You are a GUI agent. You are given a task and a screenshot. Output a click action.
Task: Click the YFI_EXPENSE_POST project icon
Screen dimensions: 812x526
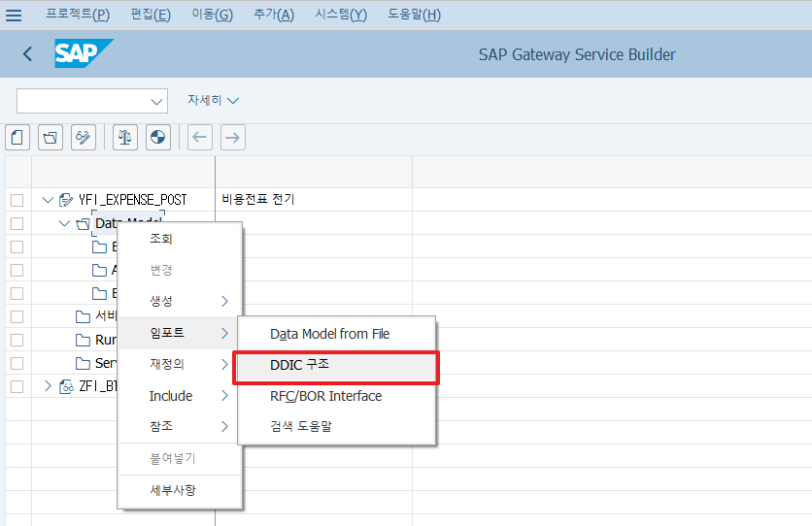(66, 200)
